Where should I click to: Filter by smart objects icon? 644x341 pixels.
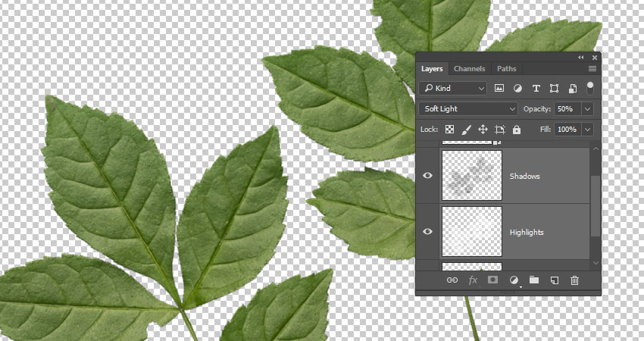573,88
